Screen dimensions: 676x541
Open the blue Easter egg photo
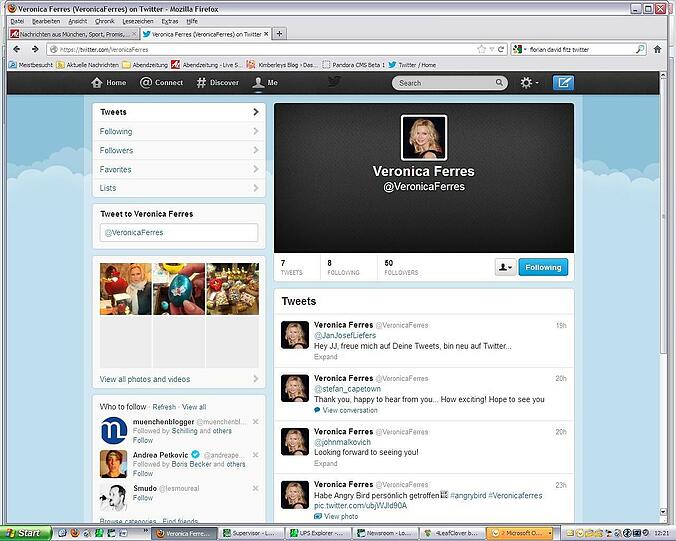[x=179, y=289]
